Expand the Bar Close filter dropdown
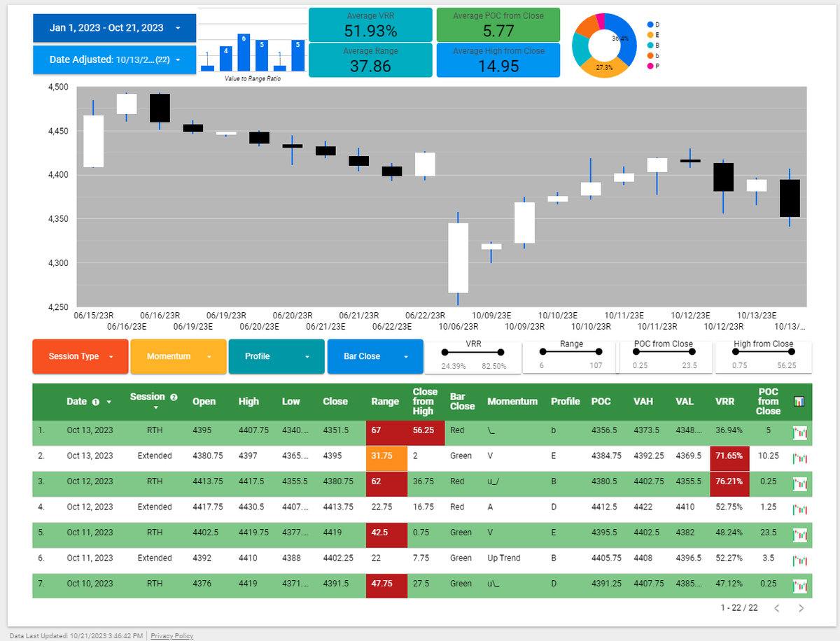Viewport: 840px width, 641px height. pyautogui.click(x=375, y=356)
